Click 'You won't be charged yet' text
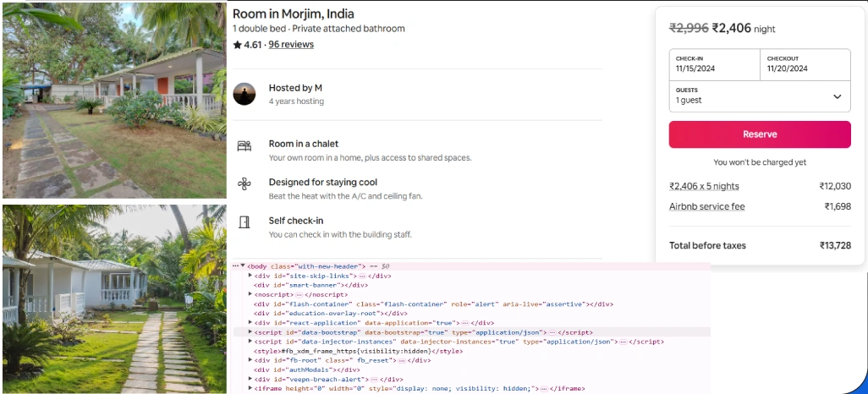The height and width of the screenshot is (394, 868). click(760, 162)
